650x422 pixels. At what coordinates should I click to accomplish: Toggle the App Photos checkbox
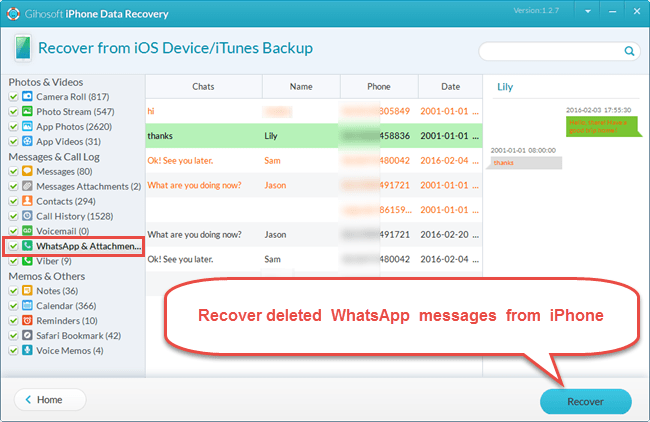coord(13,126)
